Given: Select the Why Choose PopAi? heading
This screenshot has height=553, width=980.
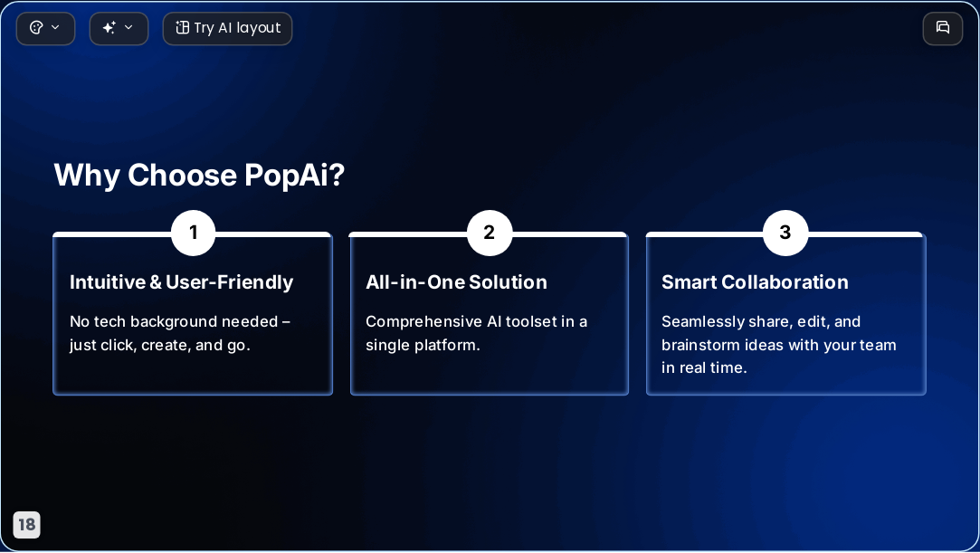Looking at the screenshot, I should click(199, 175).
